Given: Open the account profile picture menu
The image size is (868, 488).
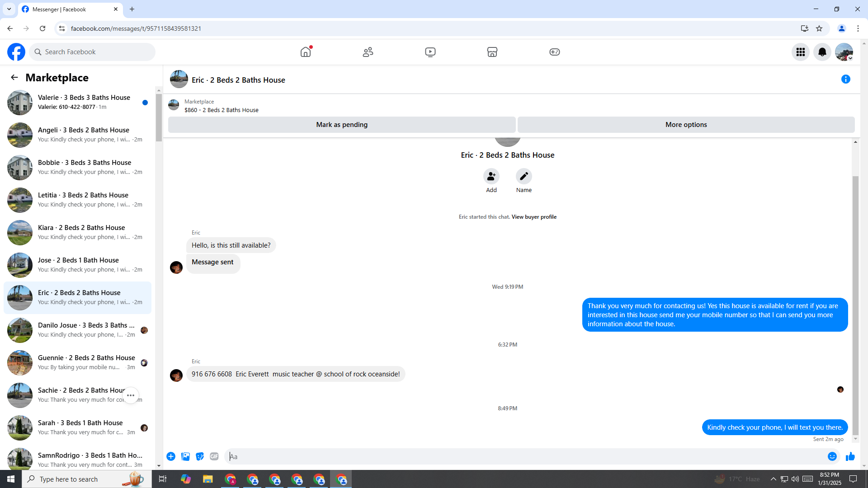Looking at the screenshot, I should (844, 52).
